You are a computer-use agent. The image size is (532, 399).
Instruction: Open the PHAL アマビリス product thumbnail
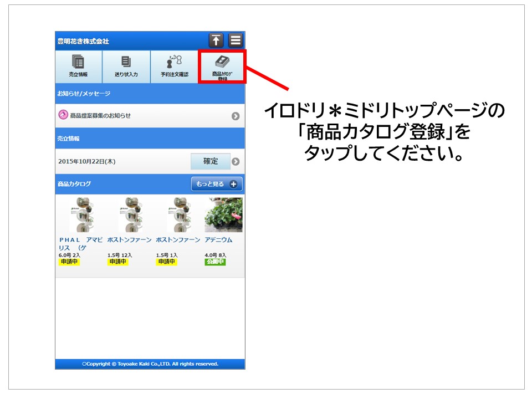point(81,215)
